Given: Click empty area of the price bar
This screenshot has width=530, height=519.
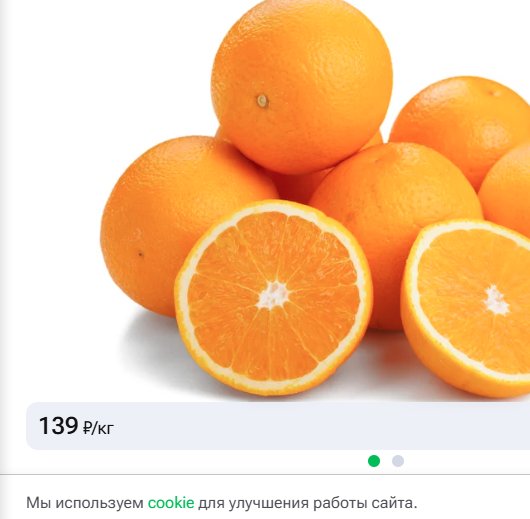Looking at the screenshot, I should click(304, 426).
